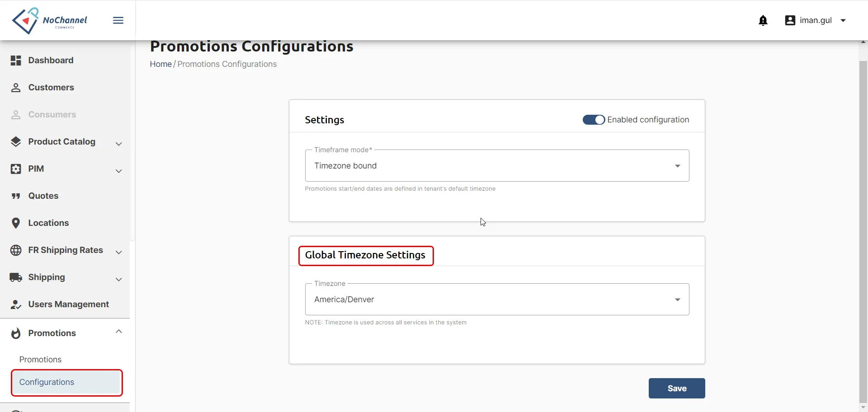The height and width of the screenshot is (412, 868).
Task: Toggle the hamburger sidebar menu icon
Action: [118, 20]
